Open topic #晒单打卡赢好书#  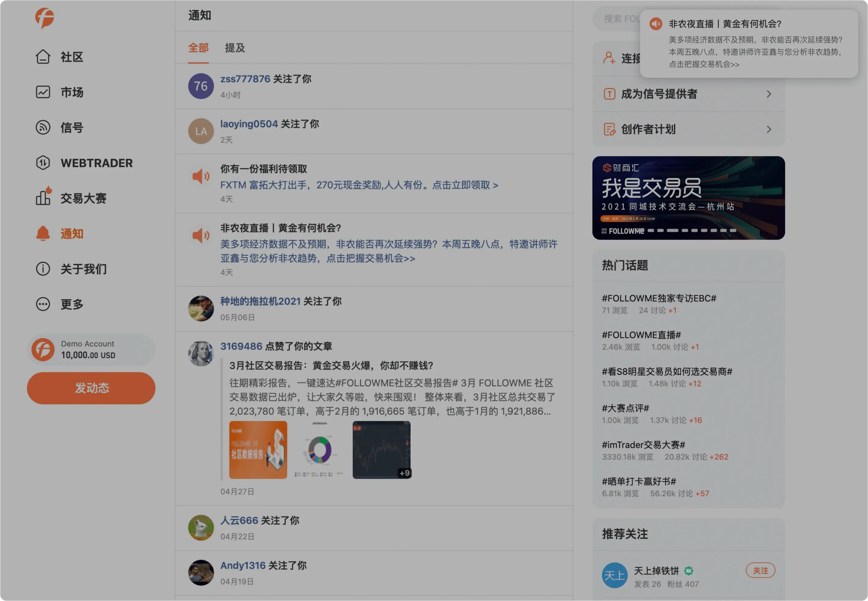click(x=639, y=481)
